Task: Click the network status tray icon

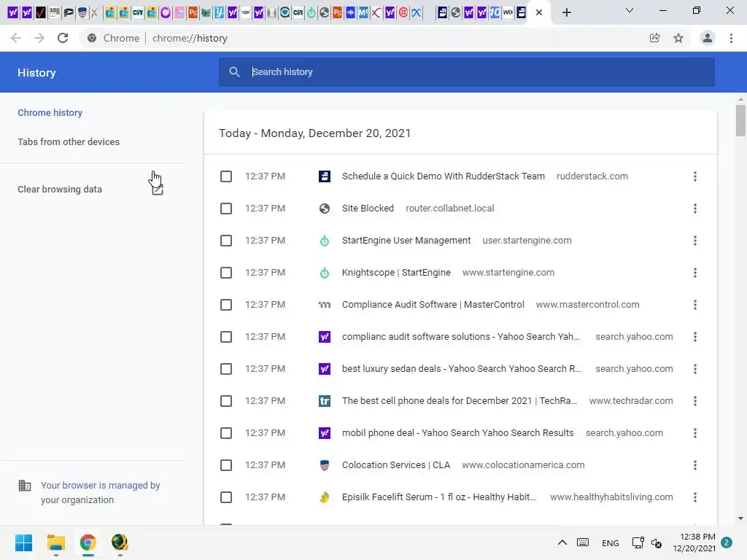Action: 638,542
